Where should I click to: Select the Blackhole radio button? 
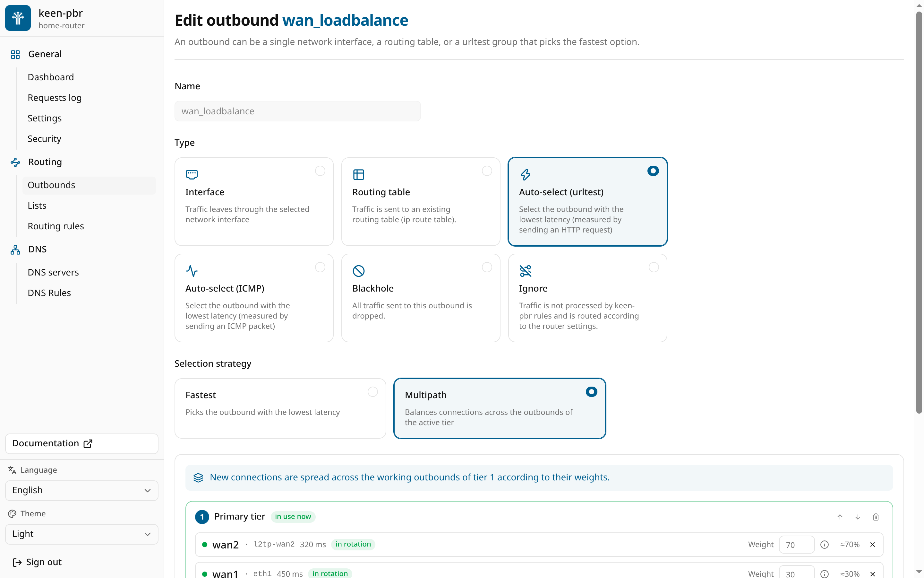coord(487,267)
